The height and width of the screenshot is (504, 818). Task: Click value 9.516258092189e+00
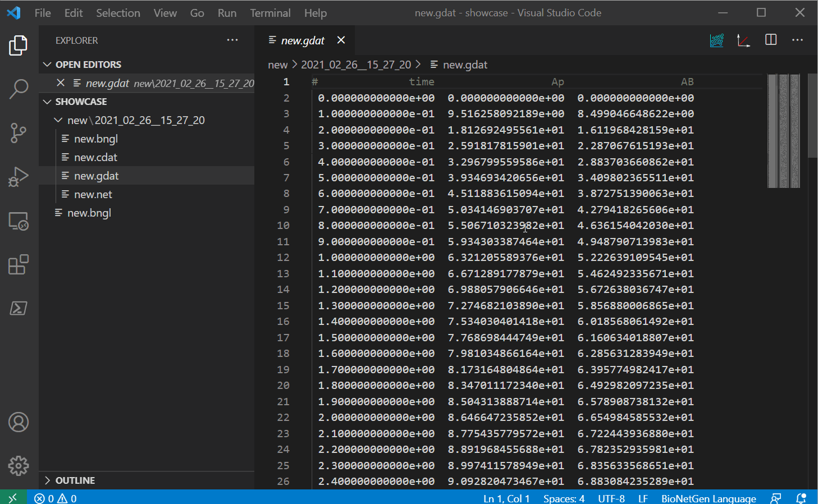click(506, 114)
